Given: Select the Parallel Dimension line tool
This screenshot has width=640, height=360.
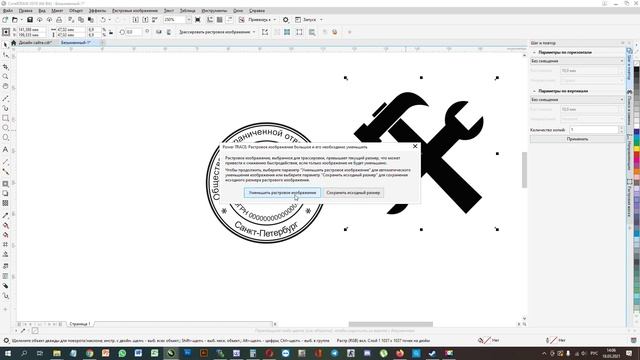Looking at the screenshot, I should tap(5, 162).
